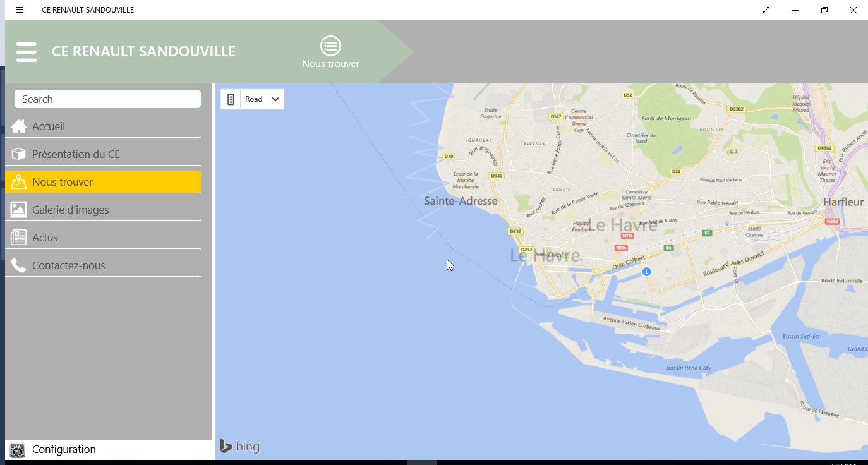The image size is (868, 465).
Task: Click the Nous trouver label in the header
Action: coord(330,63)
